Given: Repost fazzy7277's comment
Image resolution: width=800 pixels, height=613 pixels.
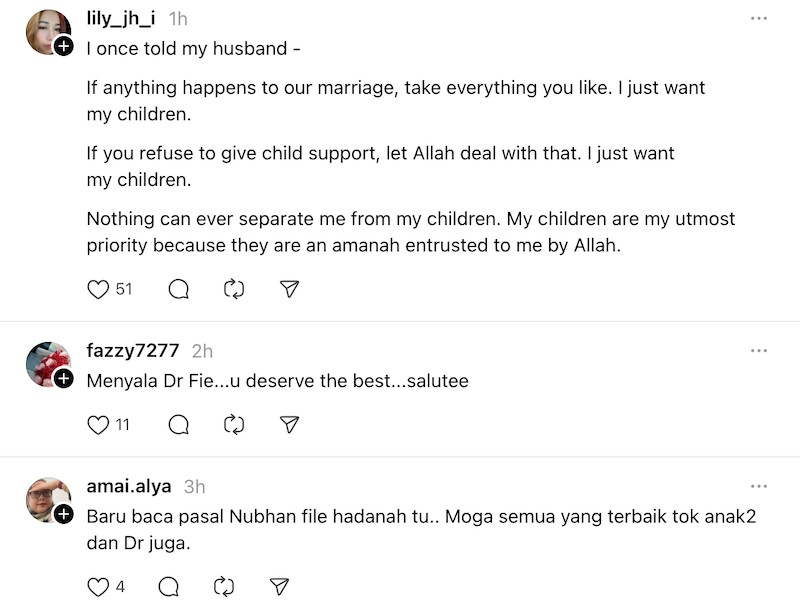Looking at the screenshot, I should click(x=234, y=425).
